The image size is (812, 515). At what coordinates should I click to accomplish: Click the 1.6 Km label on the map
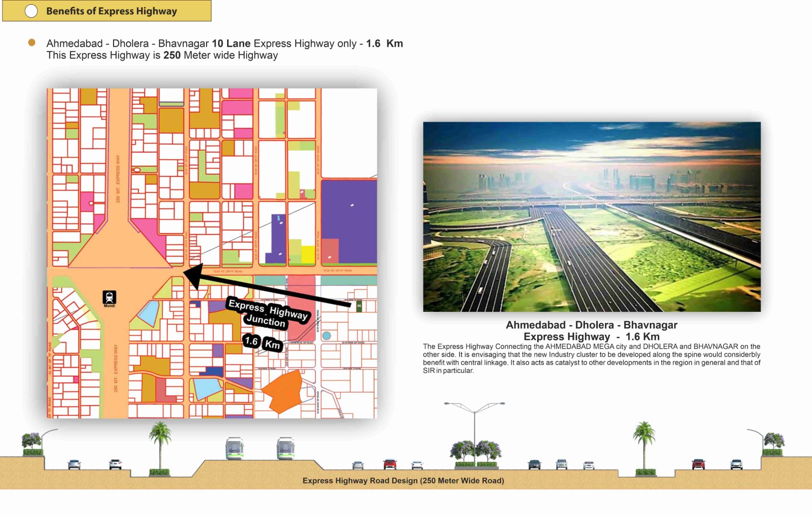tap(262, 342)
